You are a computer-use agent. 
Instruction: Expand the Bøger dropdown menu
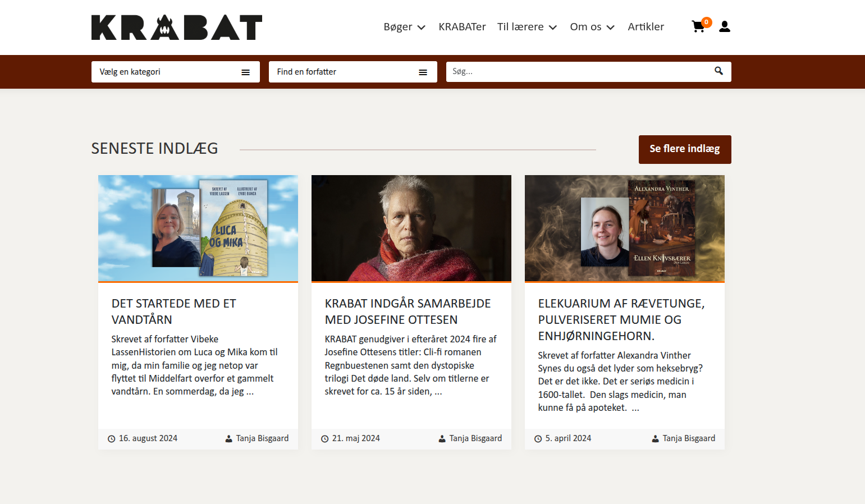(404, 27)
